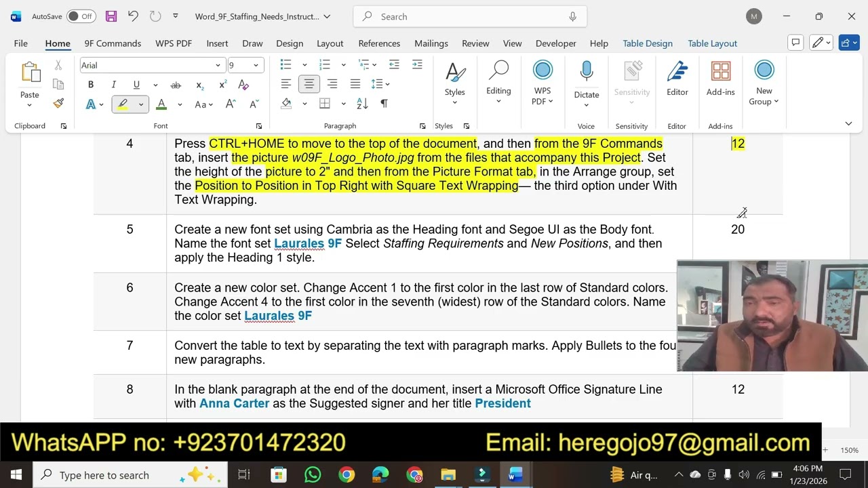Open Google Chrome from the taskbar
Viewport: 868px width, 488px height.
pyautogui.click(x=347, y=474)
